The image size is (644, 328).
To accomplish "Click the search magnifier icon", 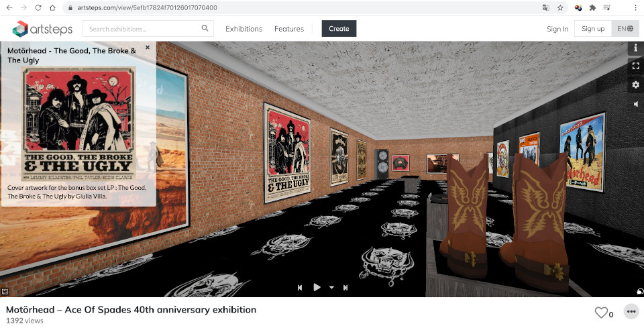I will pyautogui.click(x=205, y=28).
